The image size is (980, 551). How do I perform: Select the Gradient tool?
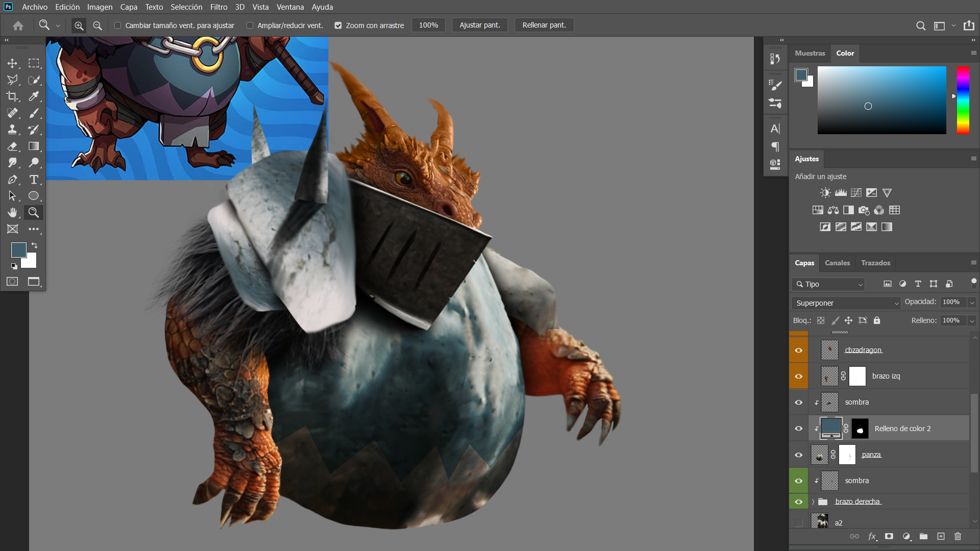tap(34, 146)
